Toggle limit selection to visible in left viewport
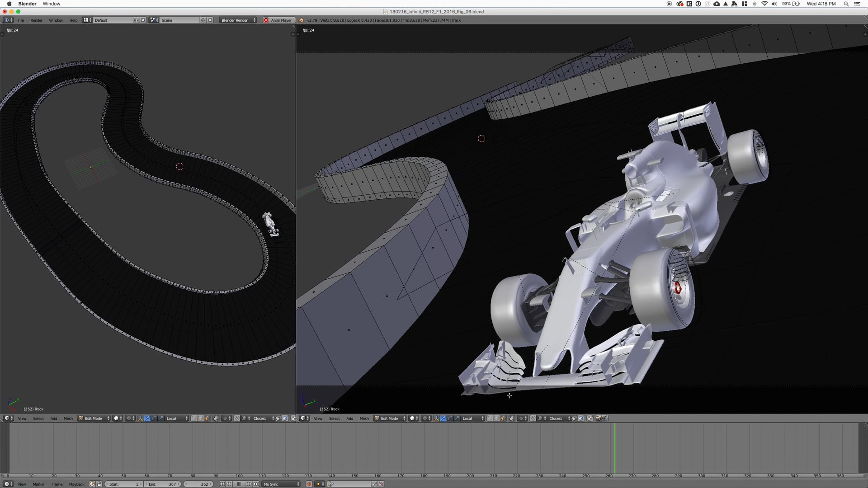This screenshot has height=488, width=868. coord(216,418)
